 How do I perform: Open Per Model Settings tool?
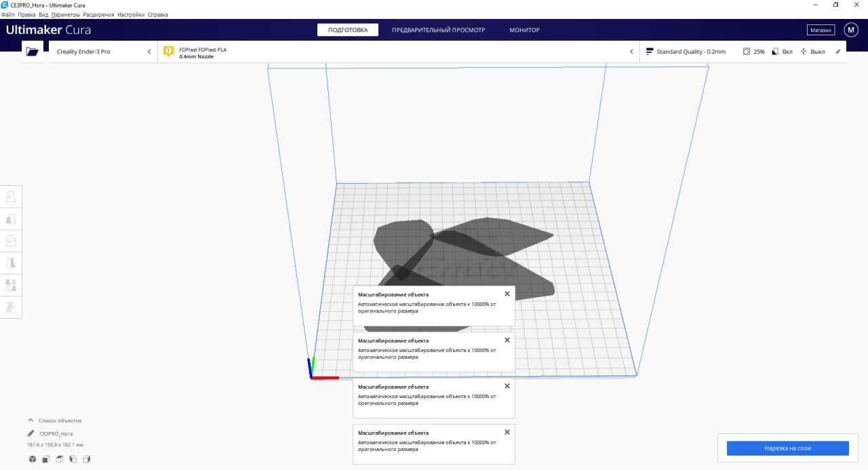[x=11, y=285]
